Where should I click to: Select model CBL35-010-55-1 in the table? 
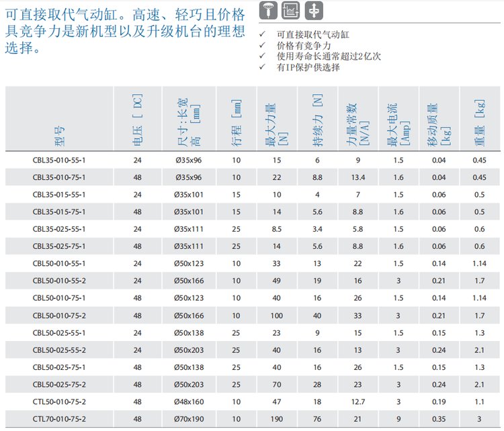pos(59,160)
